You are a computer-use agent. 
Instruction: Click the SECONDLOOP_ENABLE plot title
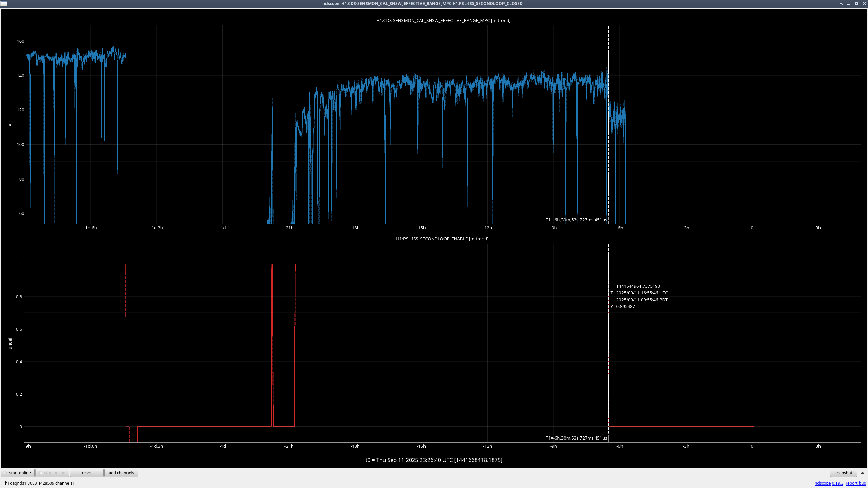tap(442, 239)
